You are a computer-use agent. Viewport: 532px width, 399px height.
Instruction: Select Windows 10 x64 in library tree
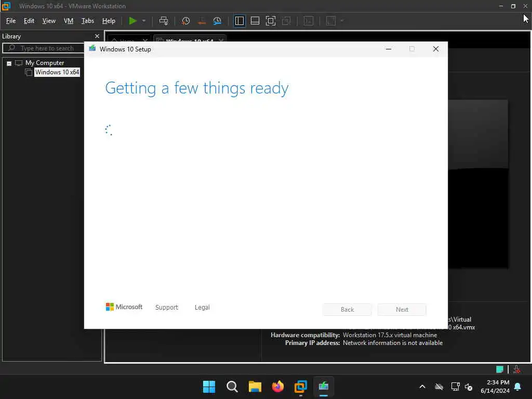(x=57, y=72)
